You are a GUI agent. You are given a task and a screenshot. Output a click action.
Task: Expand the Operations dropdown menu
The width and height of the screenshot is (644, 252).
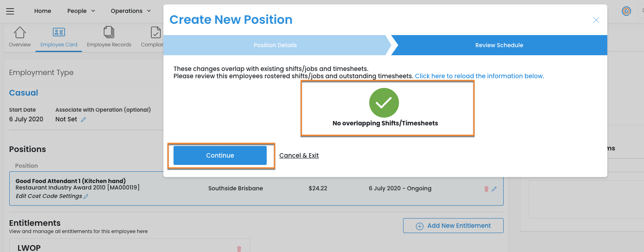coord(131,11)
